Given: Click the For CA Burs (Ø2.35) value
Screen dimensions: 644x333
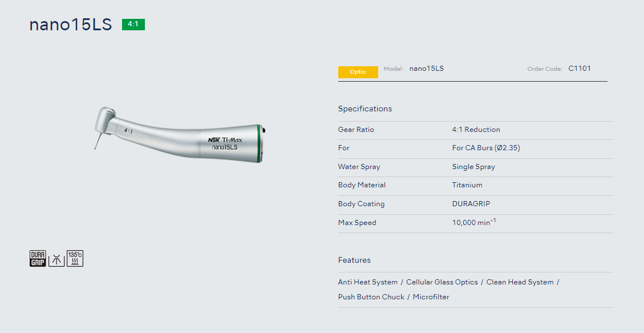Looking at the screenshot, I should tap(486, 148).
